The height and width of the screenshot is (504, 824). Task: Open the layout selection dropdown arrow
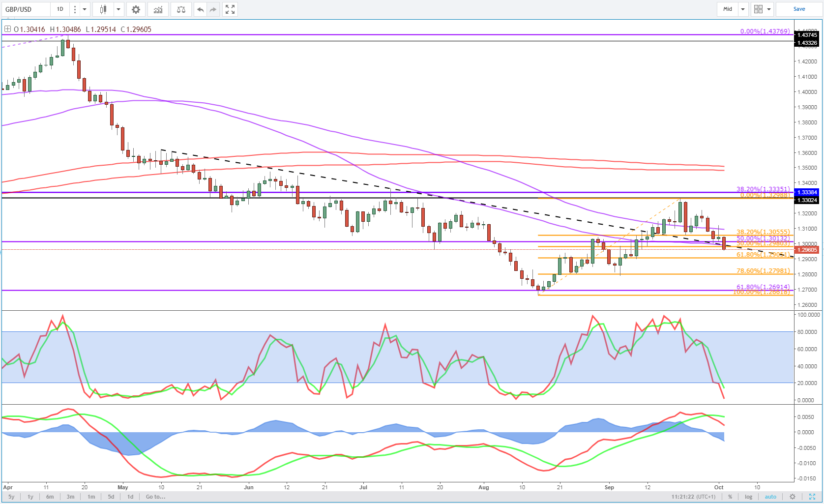click(768, 9)
